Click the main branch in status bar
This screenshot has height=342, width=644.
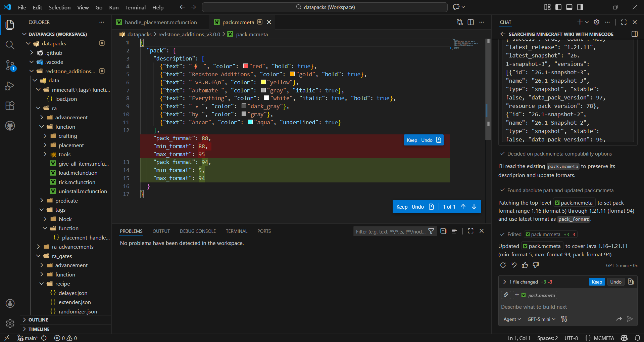28,338
